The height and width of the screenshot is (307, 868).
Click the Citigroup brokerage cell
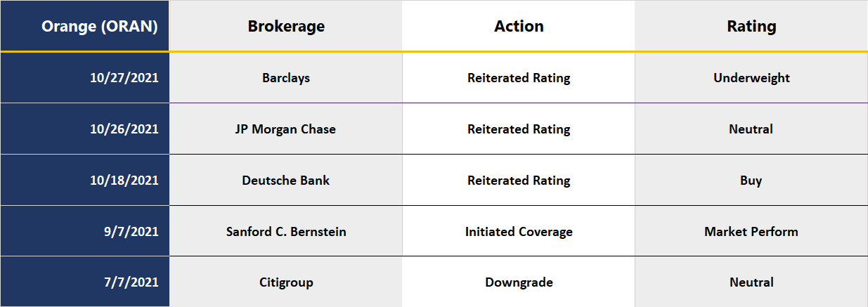(286, 282)
